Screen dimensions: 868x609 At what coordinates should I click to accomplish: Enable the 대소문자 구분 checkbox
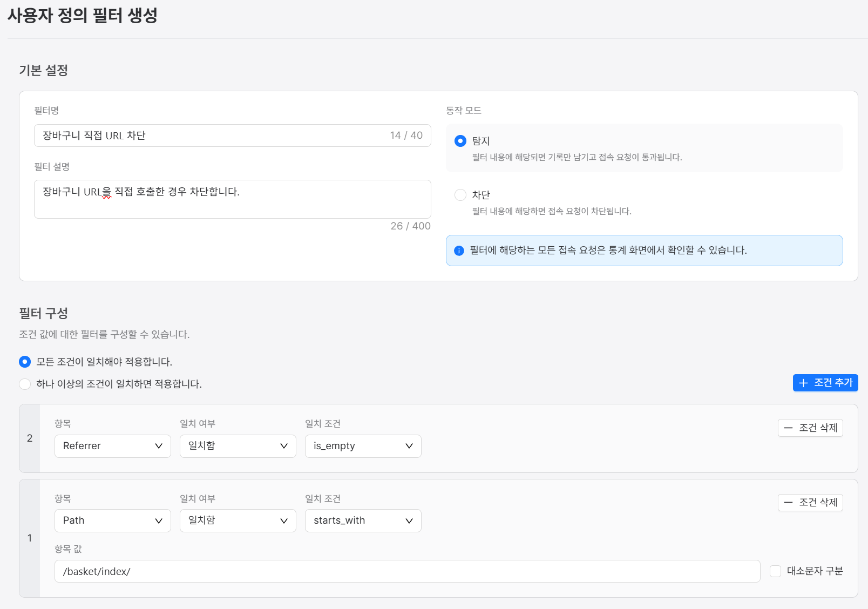click(x=776, y=571)
